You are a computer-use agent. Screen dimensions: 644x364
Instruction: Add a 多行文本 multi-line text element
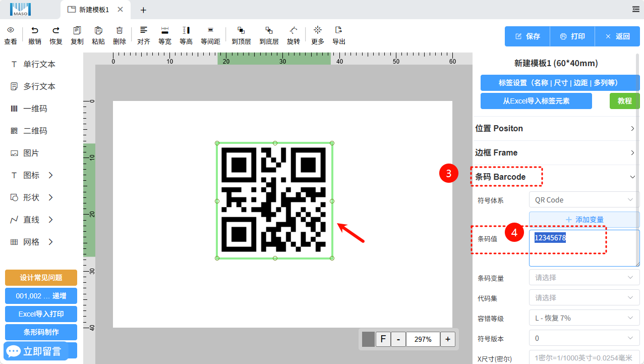[x=33, y=86]
